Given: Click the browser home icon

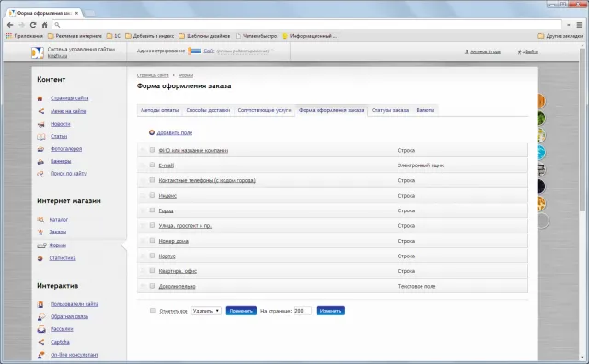Looking at the screenshot, I should click(44, 25).
